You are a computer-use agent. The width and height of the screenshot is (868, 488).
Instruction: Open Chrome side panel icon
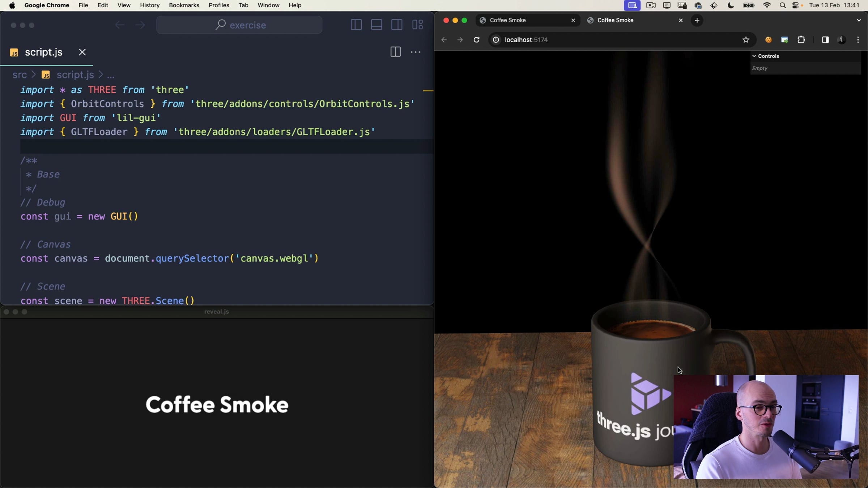coord(825,40)
